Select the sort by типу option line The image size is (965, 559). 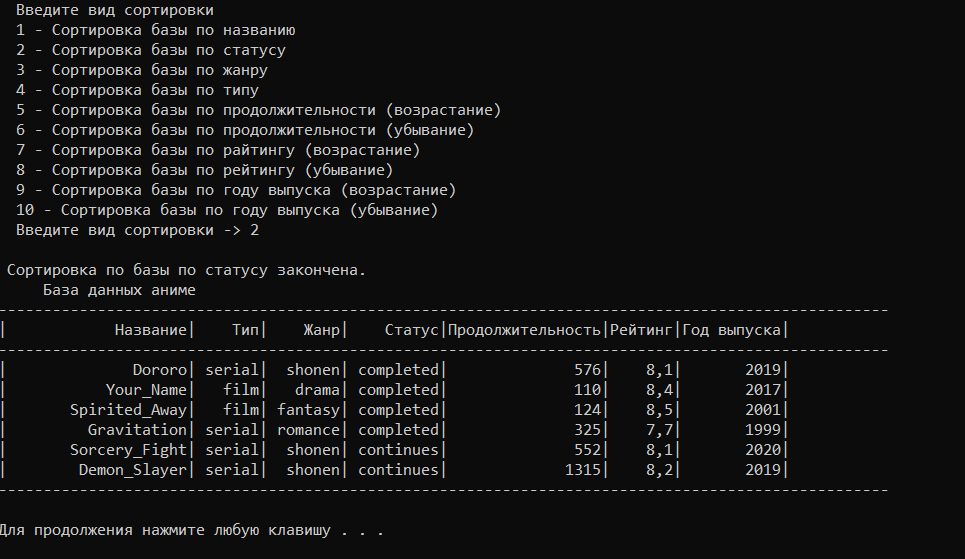pos(137,90)
